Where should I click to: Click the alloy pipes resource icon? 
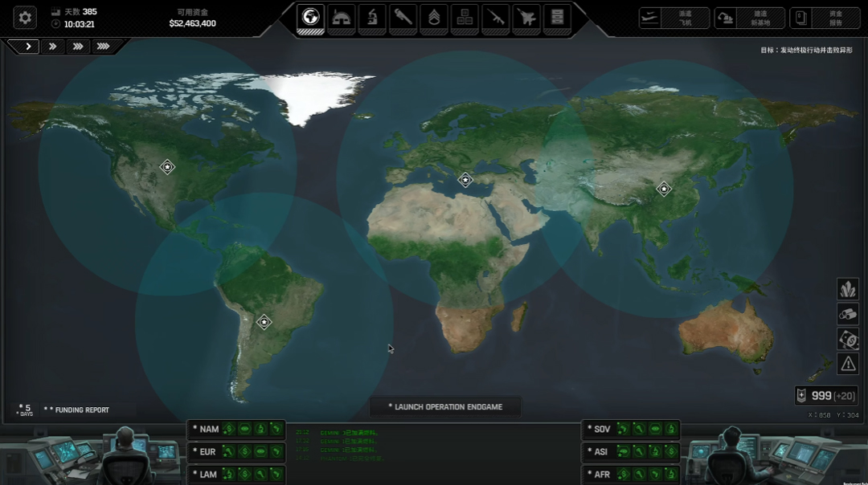(x=848, y=314)
